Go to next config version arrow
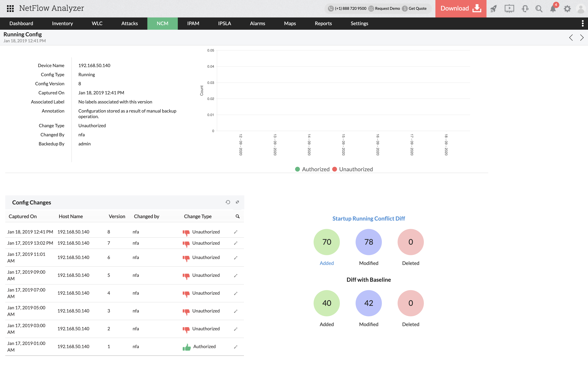Image resolution: width=588 pixels, height=367 pixels. point(582,38)
